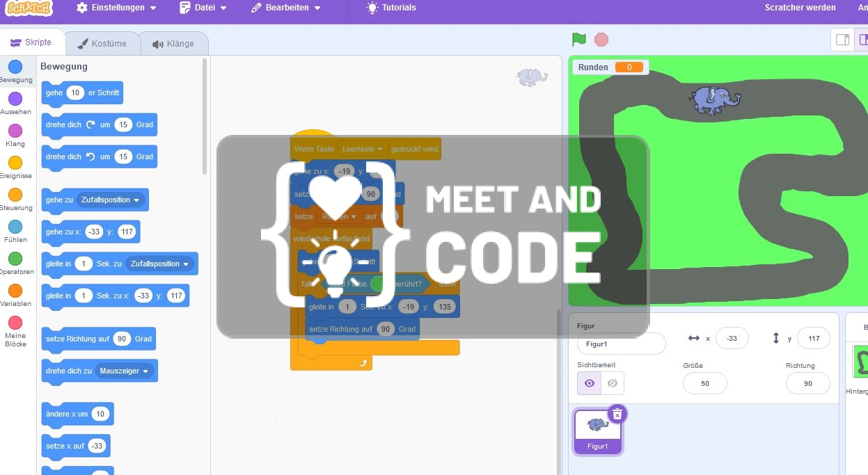
Task: Click the sprite name field Figur1
Action: click(621, 344)
